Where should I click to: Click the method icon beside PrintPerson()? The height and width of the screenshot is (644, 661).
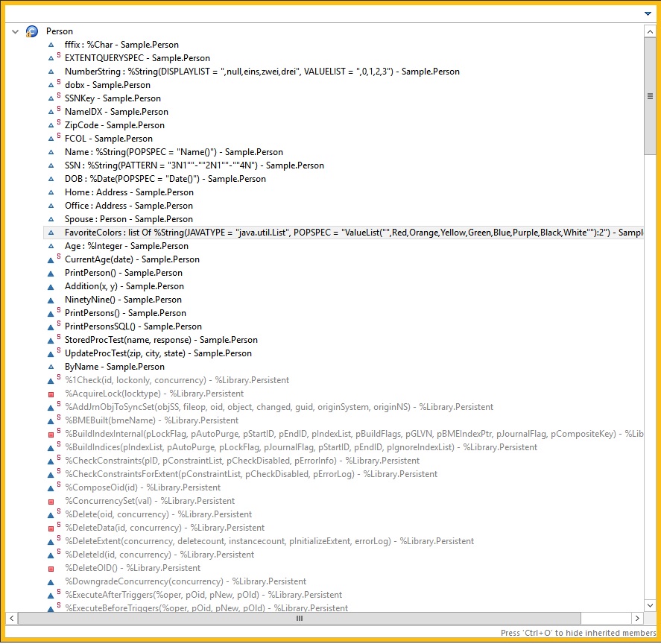51,274
